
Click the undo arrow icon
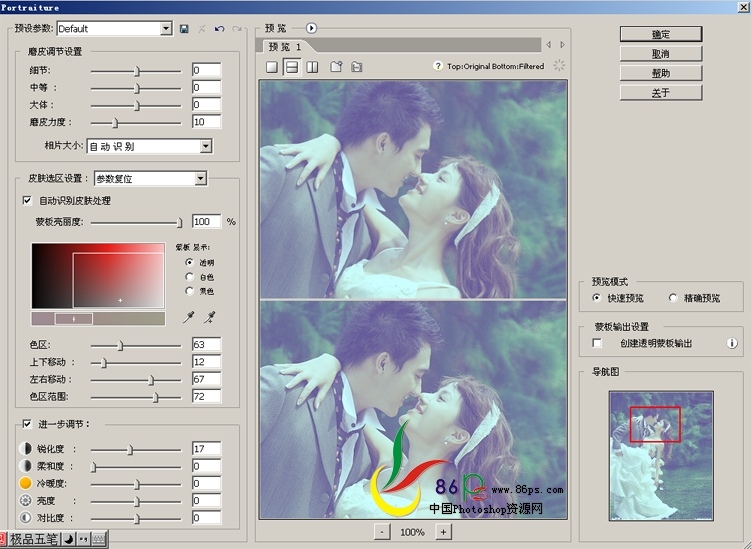pos(220,29)
